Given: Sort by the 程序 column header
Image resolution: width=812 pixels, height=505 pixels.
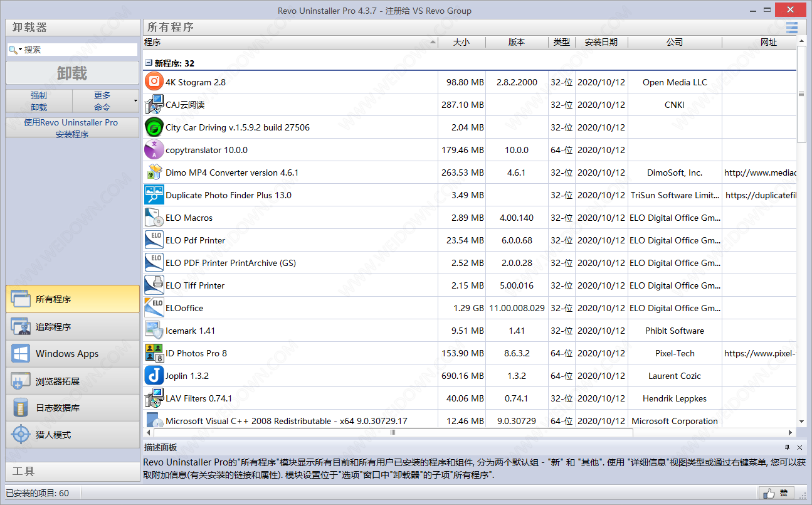Looking at the screenshot, I should pos(290,42).
